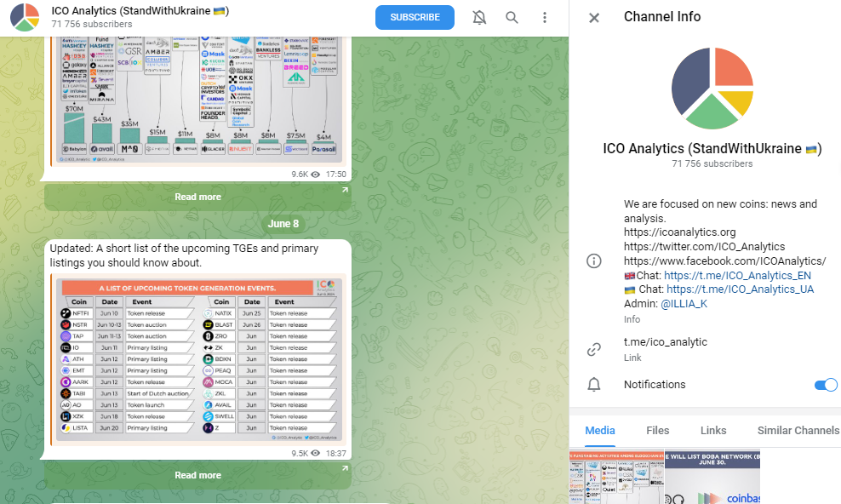The image size is (841, 504).
Task: View Similar Channels
Action: point(797,431)
